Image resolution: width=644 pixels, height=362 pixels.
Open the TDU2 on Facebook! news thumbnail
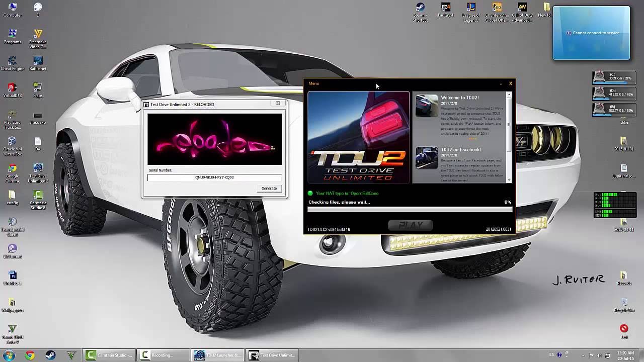point(427,157)
